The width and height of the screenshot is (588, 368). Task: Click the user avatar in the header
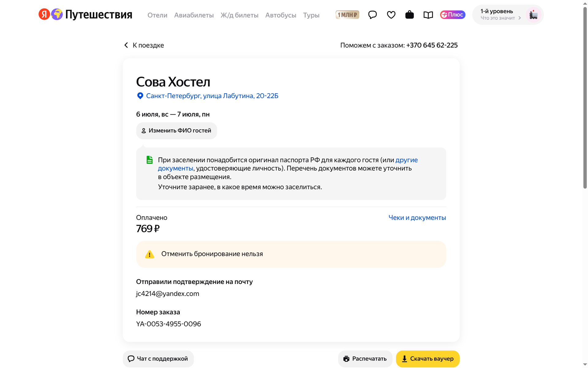[x=533, y=15]
